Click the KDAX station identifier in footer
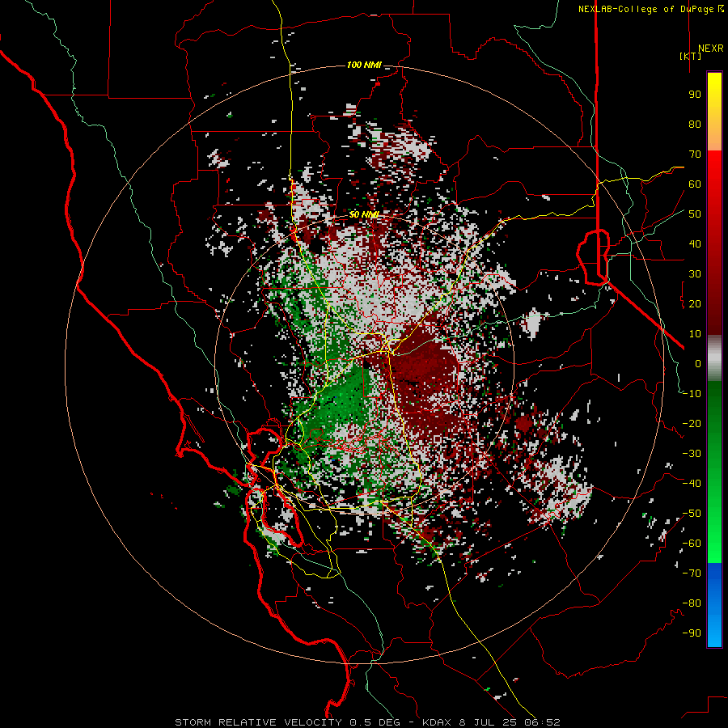Viewport: 728px width, 728px height. coord(438,722)
